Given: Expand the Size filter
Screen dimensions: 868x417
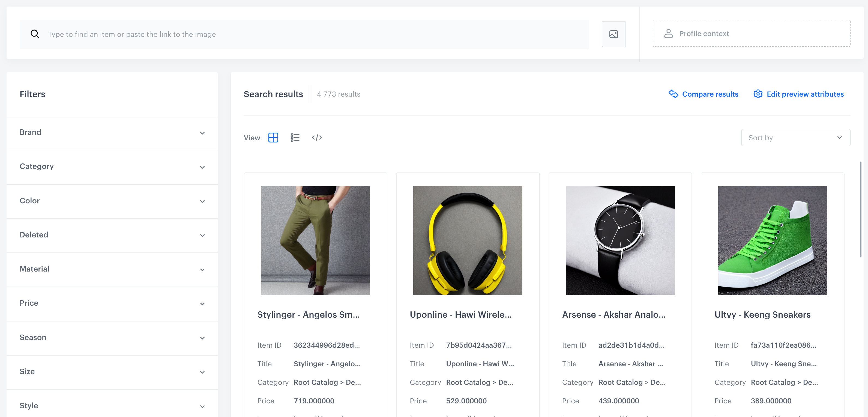Looking at the screenshot, I should pos(202,372).
